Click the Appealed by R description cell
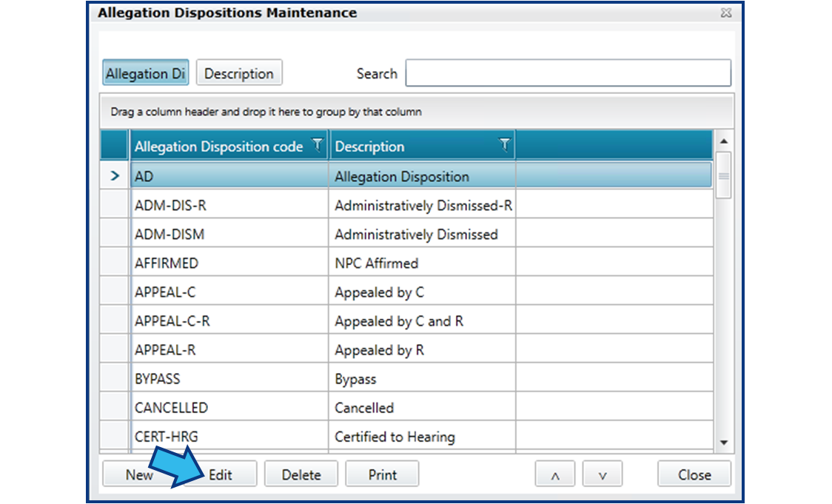Viewport: 832px width, 504px height. pyautogui.click(x=423, y=349)
